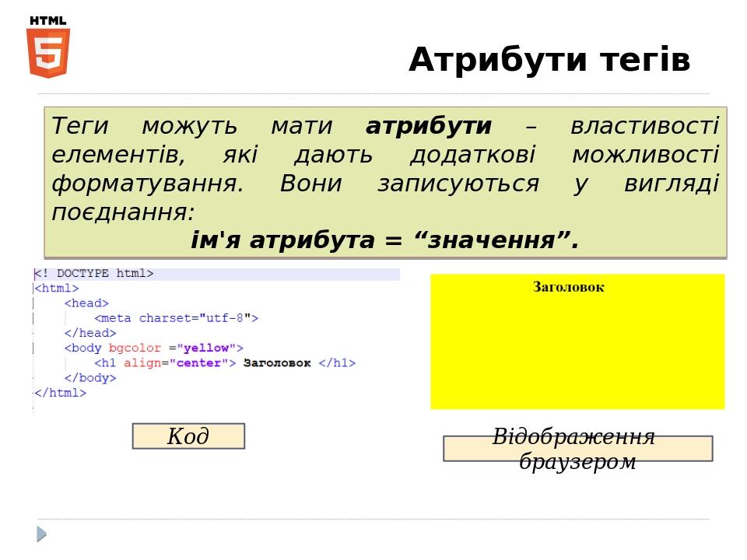Viewport: 747px width, 560px height.
Task: Click the formula line 'ім'я атрибута = "значення".'
Action: pyautogui.click(x=385, y=240)
